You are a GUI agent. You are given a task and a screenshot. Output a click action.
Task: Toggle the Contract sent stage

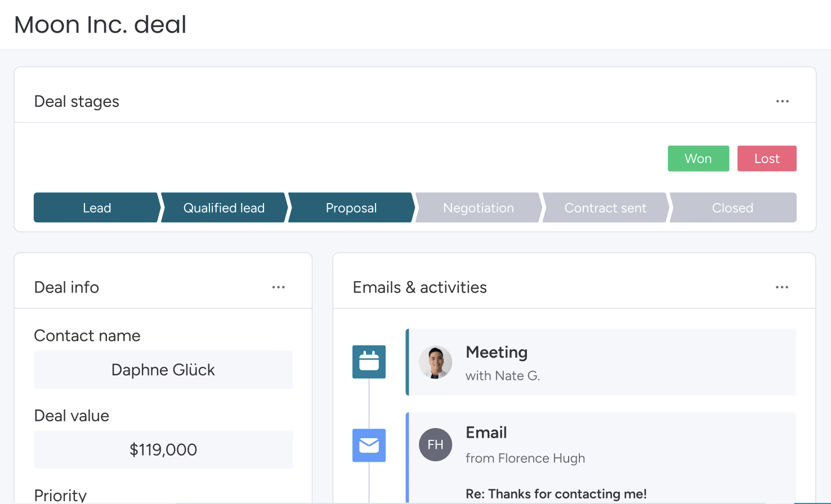tap(605, 208)
